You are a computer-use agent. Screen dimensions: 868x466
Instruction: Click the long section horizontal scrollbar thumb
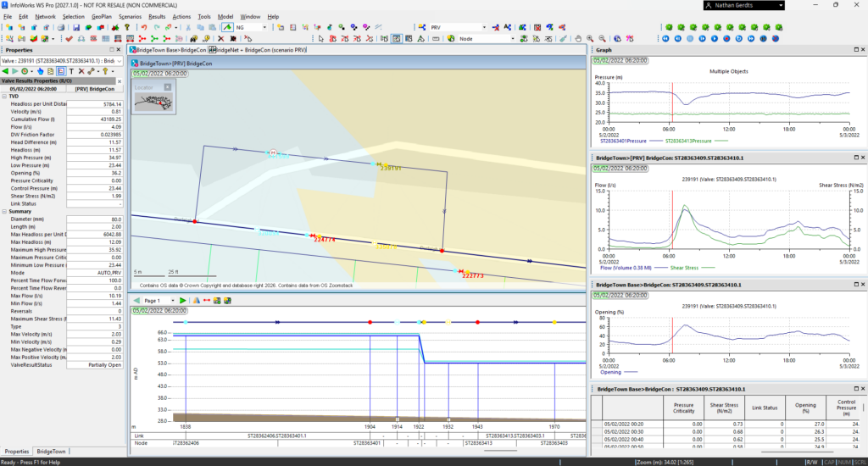501,451
